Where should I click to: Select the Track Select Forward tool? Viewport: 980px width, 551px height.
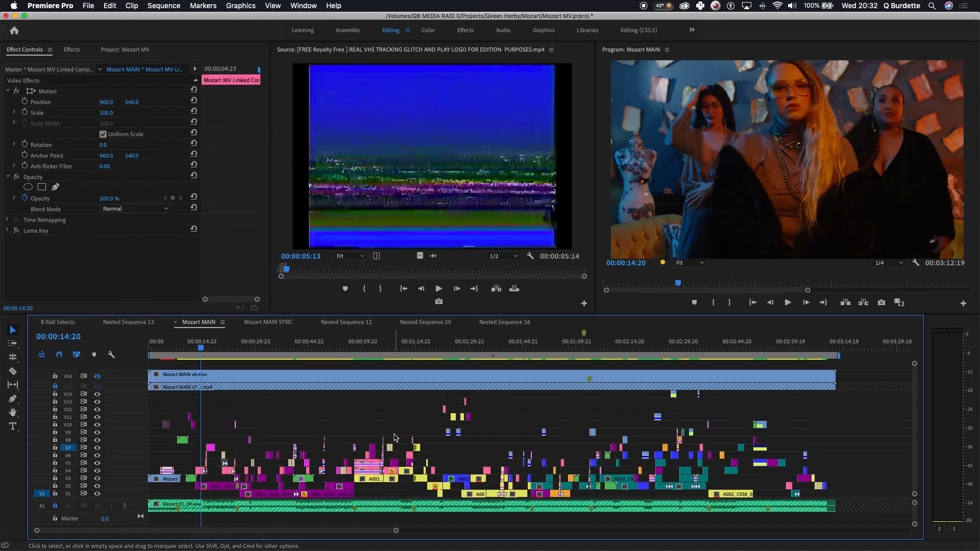(x=13, y=343)
